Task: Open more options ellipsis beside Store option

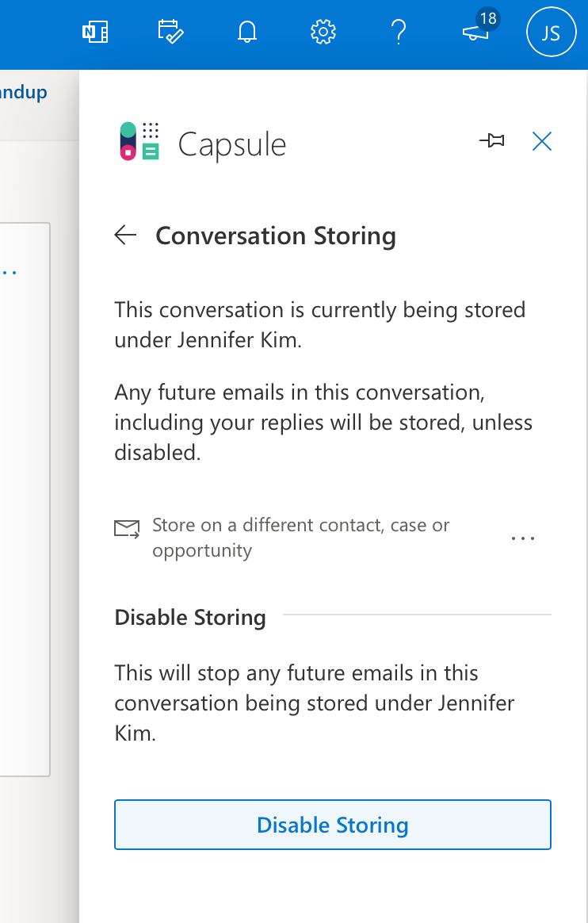Action: click(x=523, y=538)
